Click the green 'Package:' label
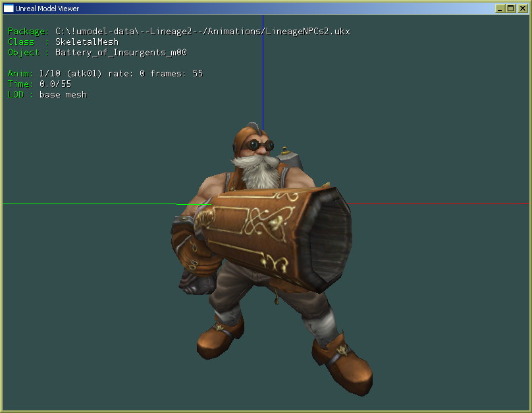The image size is (532, 413). (28, 32)
